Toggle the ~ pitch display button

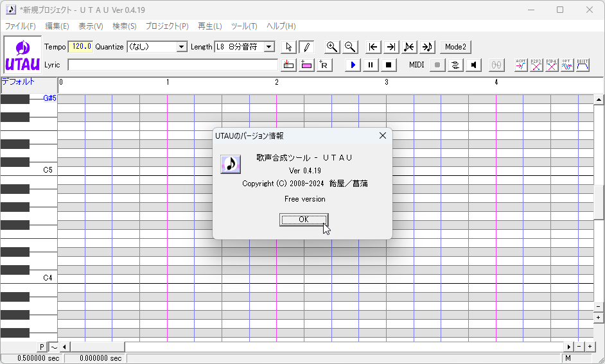coord(54,347)
